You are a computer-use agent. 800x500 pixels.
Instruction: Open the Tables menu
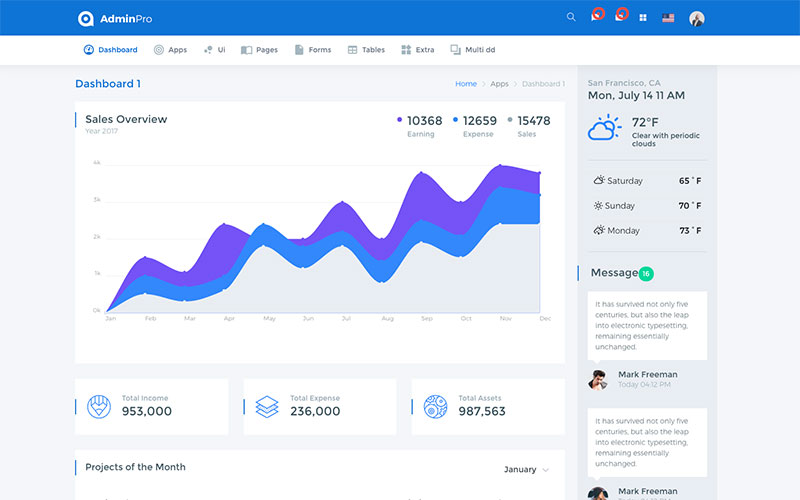(366, 49)
